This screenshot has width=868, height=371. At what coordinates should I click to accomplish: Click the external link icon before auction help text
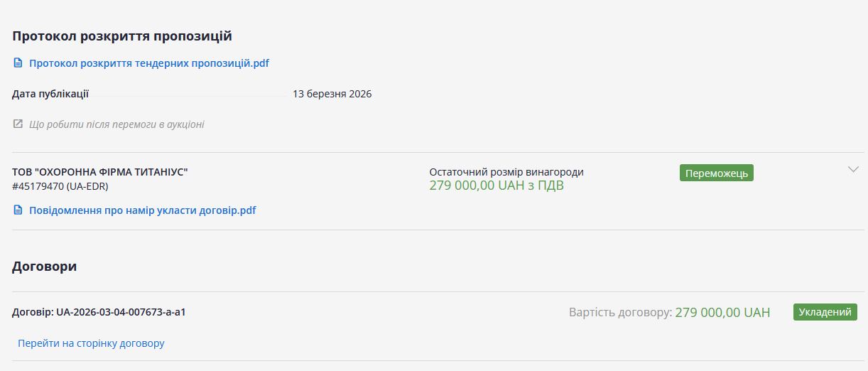coord(18,124)
